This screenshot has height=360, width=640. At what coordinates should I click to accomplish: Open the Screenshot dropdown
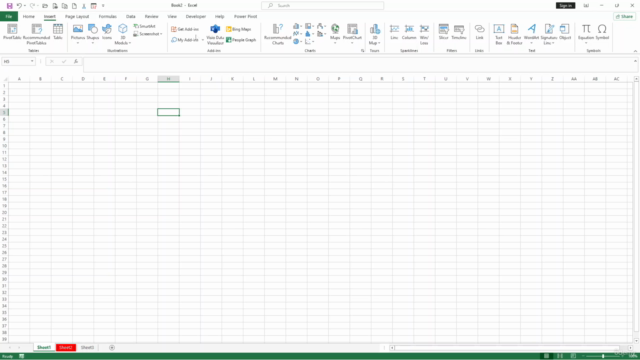148,34
